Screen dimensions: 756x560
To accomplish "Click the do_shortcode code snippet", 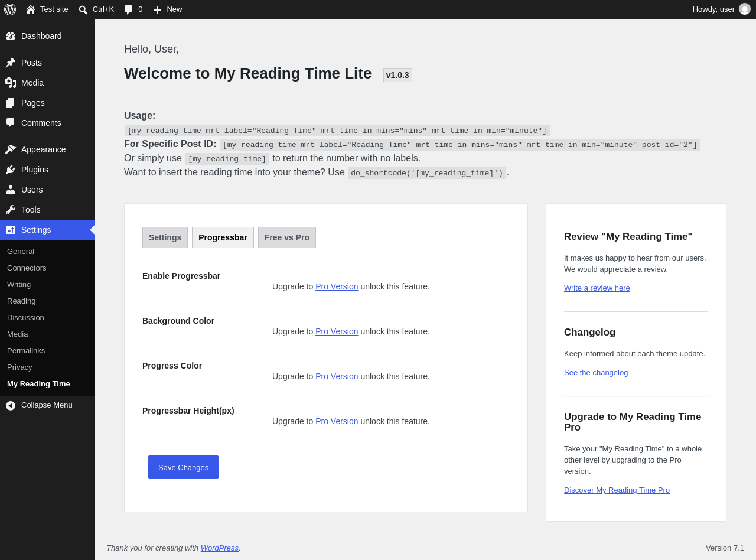I will pos(427,173).
